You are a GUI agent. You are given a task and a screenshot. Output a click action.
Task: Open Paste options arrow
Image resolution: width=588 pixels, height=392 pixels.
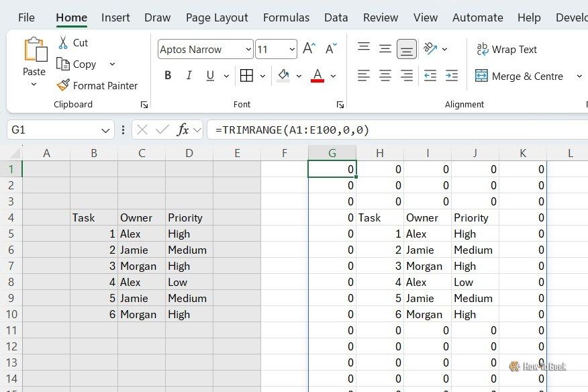click(34, 85)
